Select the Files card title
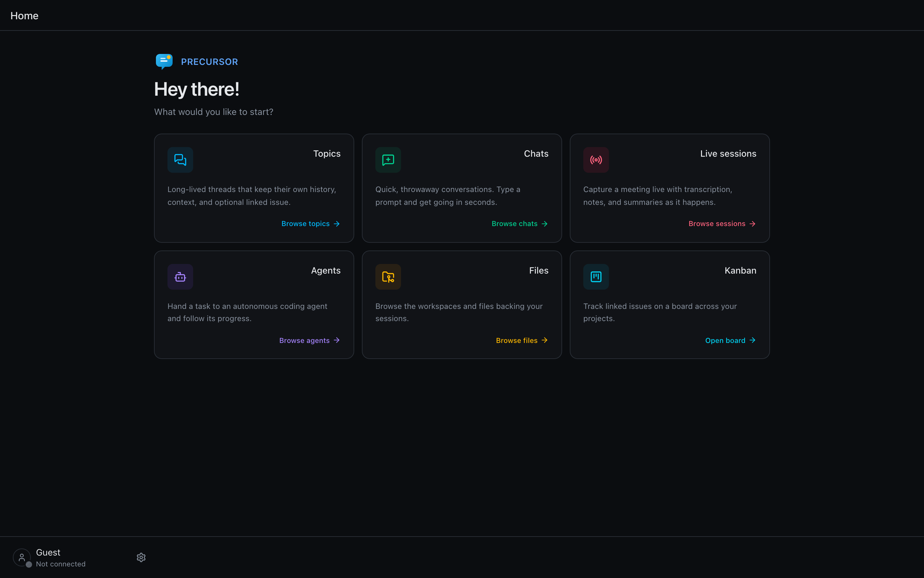924x578 pixels. 539,271
